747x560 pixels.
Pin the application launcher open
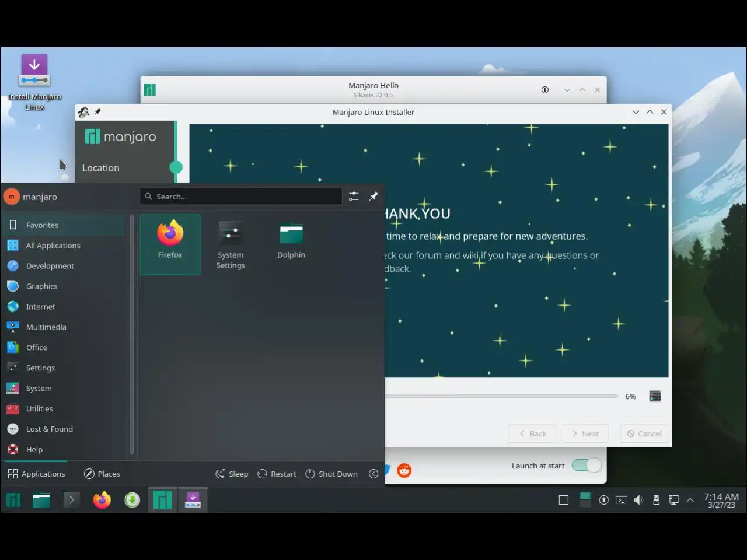[x=373, y=197]
